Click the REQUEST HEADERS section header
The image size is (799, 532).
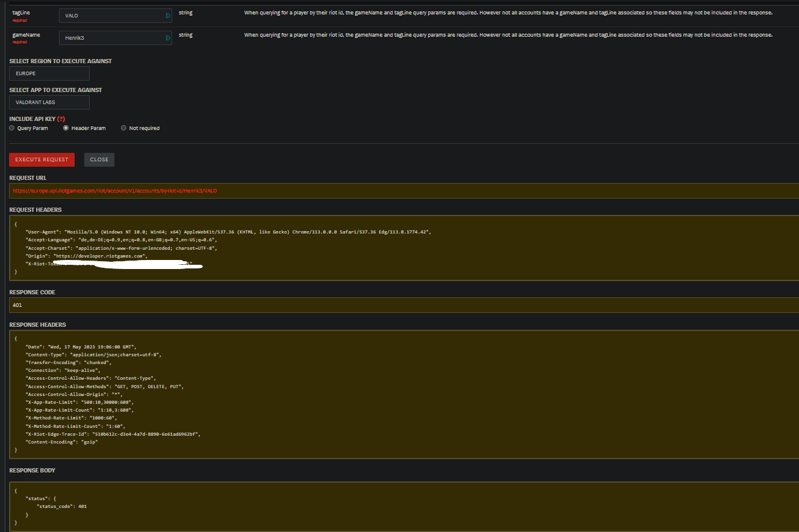[35, 209]
